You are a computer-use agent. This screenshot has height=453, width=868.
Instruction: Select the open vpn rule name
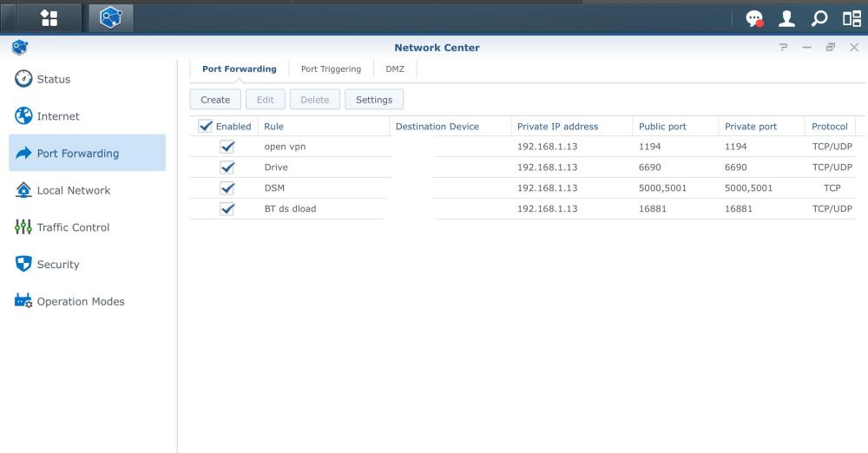tap(285, 147)
